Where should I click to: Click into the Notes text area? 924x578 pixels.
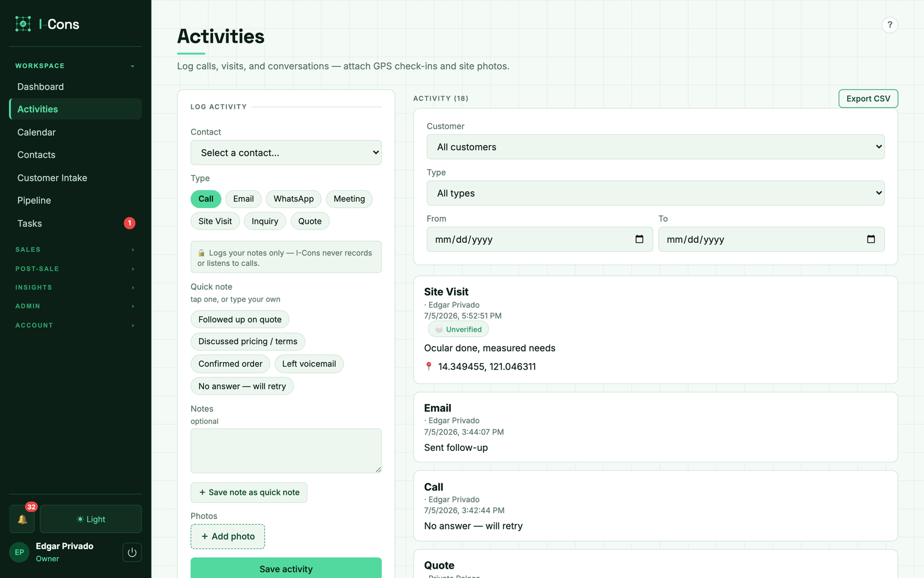[286, 451]
